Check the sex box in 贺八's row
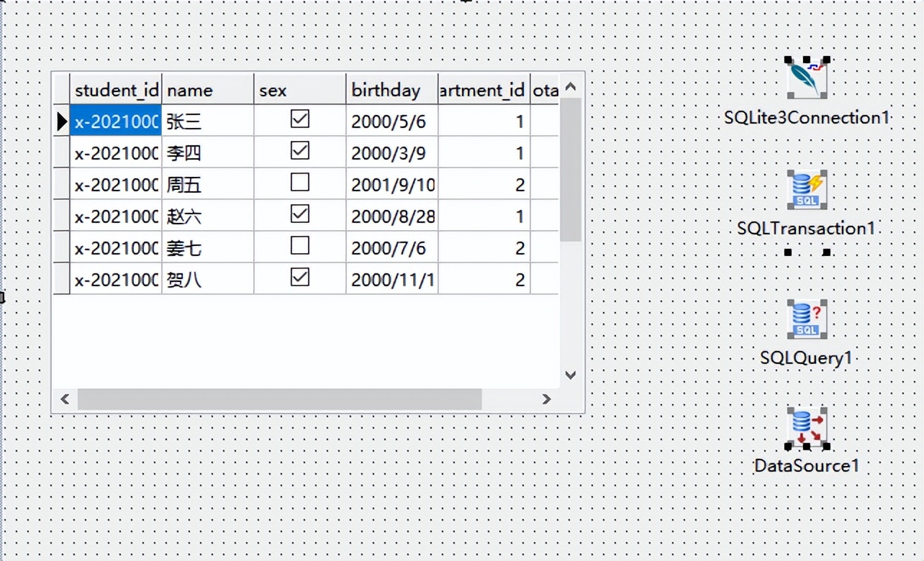The image size is (924, 561). point(299,278)
